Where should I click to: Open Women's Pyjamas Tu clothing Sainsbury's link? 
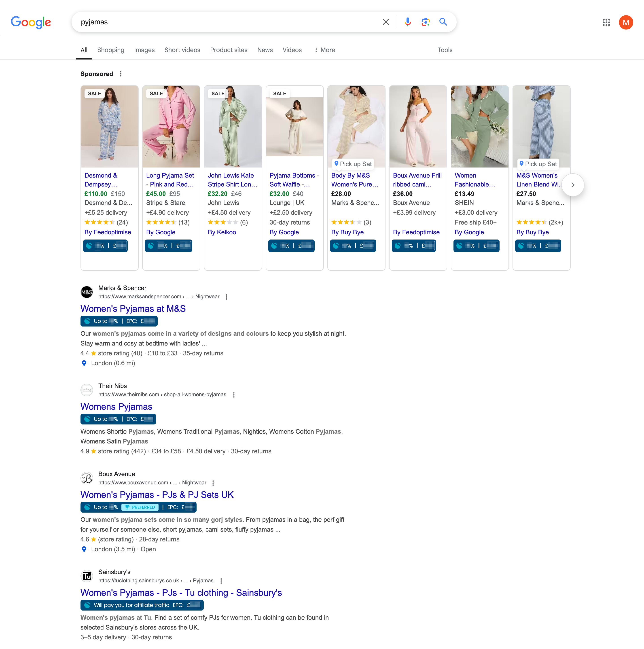coord(181,593)
